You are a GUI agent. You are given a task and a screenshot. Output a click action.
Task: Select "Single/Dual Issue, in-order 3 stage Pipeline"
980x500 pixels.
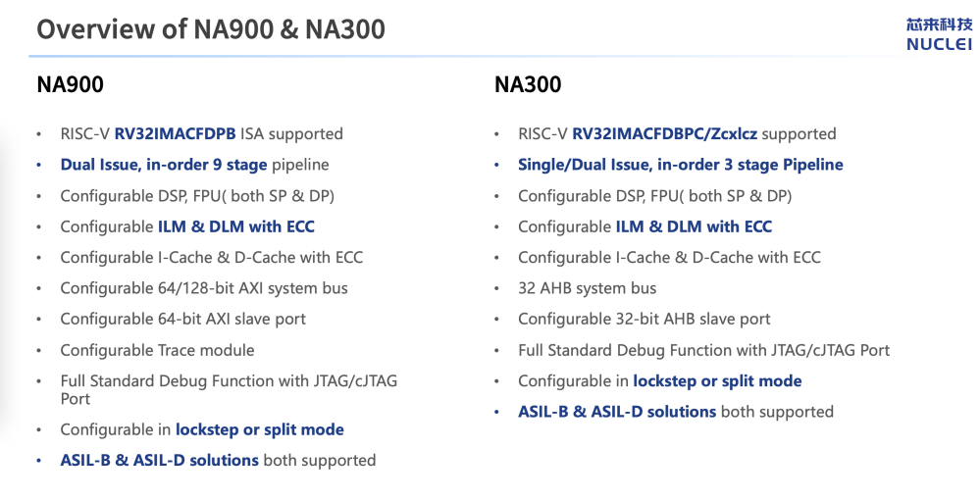[x=680, y=165]
